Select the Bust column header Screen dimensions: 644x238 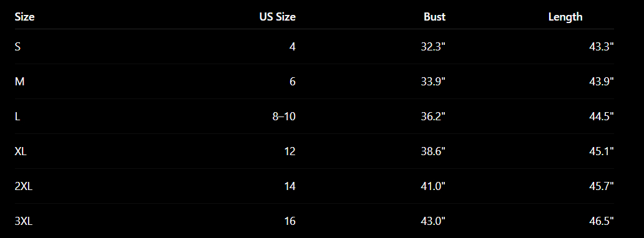(x=434, y=17)
